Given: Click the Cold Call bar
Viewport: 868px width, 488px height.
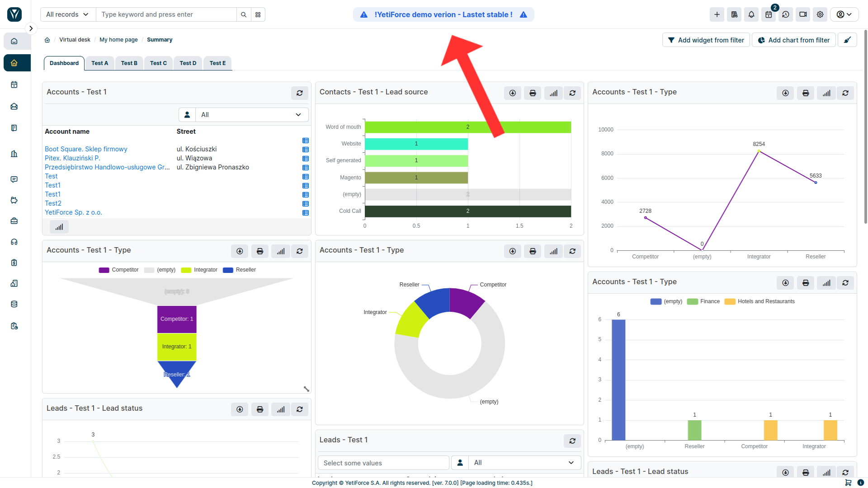Looking at the screenshot, I should click(468, 211).
